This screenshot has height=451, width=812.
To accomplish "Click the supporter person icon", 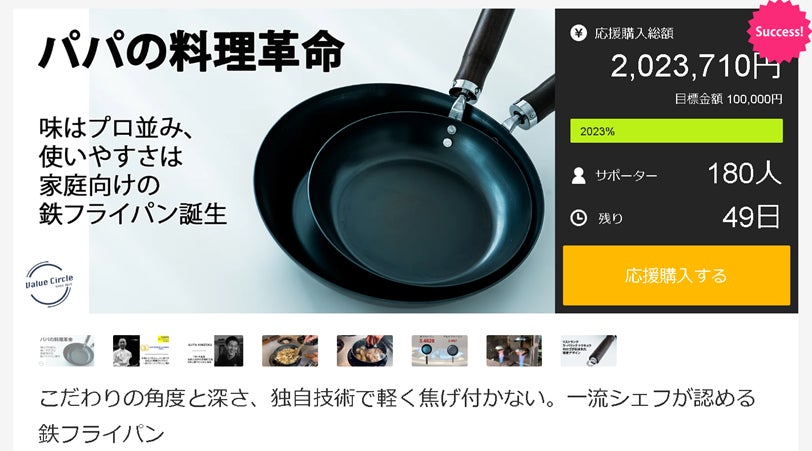I will (578, 176).
